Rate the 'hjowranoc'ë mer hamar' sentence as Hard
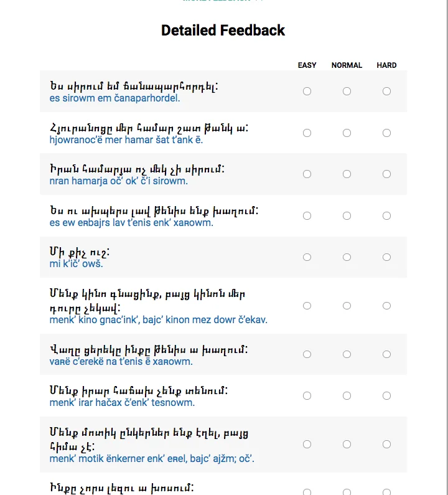The width and height of the screenshot is (448, 495). pos(386,133)
